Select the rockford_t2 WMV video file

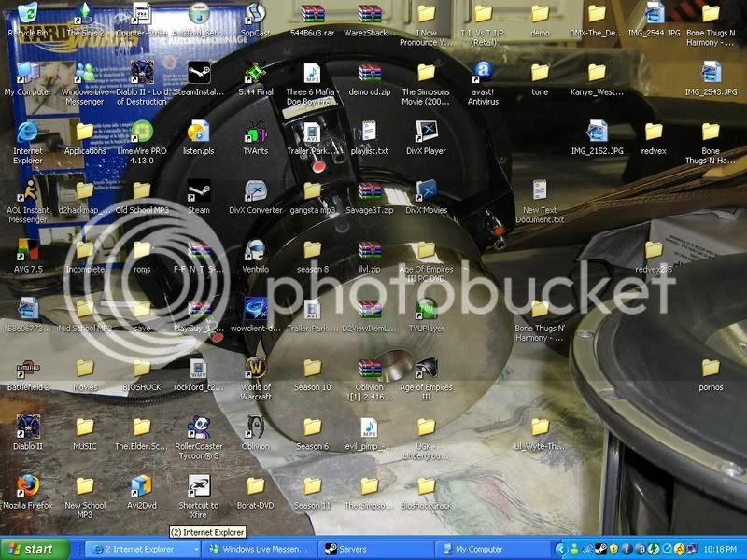point(199,368)
